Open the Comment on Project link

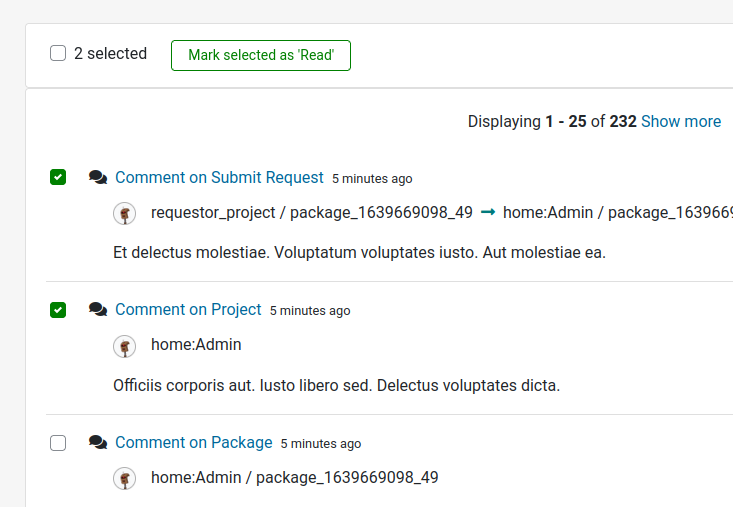pos(188,309)
